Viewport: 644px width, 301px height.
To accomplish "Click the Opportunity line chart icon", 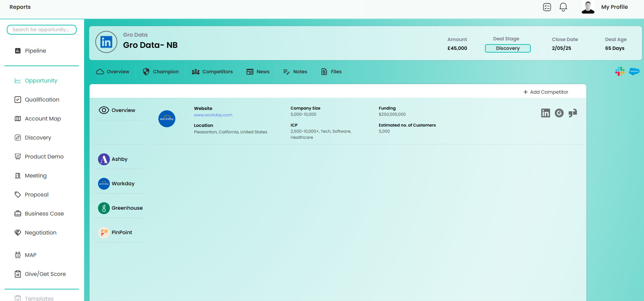I will tap(18, 80).
